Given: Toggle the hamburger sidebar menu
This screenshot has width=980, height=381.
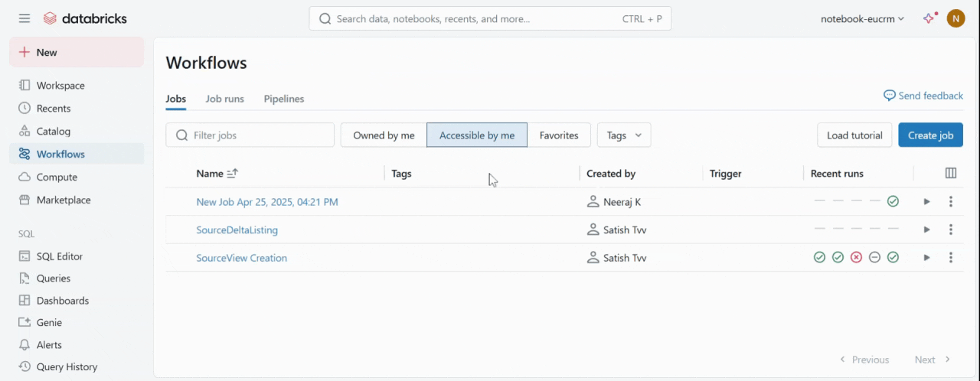Looking at the screenshot, I should [x=24, y=18].
